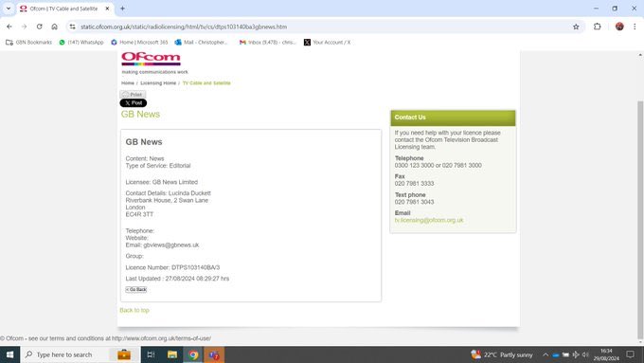The height and width of the screenshot is (363, 644).
Task: Open the weather widget showing 22°C
Action: point(502,354)
